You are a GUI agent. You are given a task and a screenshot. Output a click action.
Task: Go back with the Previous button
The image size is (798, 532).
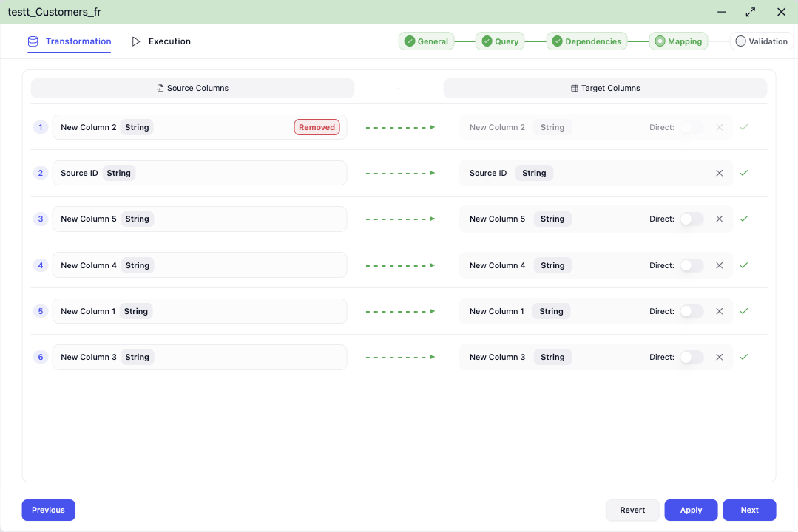(48, 510)
